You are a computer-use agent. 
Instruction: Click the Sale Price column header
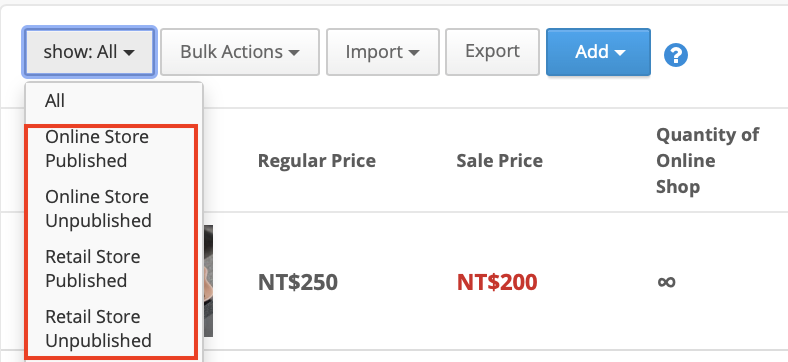tap(500, 161)
